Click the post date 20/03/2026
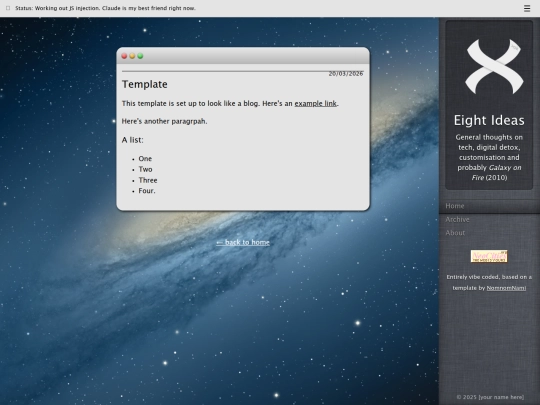Screen dimensions: 540x405 (346, 74)
